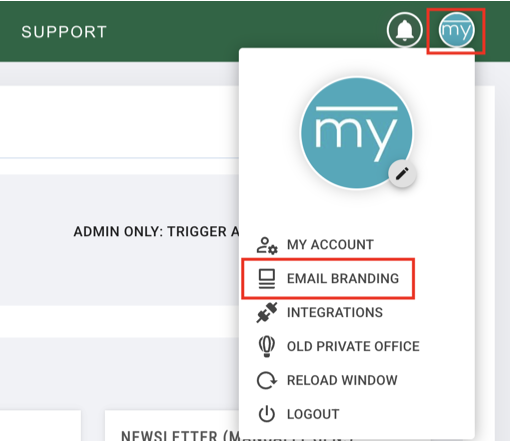Click the Admin Only trigger section text
510x441 pixels.
click(156, 231)
